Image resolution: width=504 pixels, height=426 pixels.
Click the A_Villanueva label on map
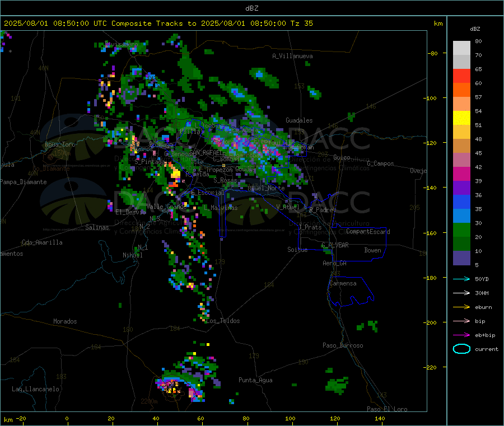[292, 56]
